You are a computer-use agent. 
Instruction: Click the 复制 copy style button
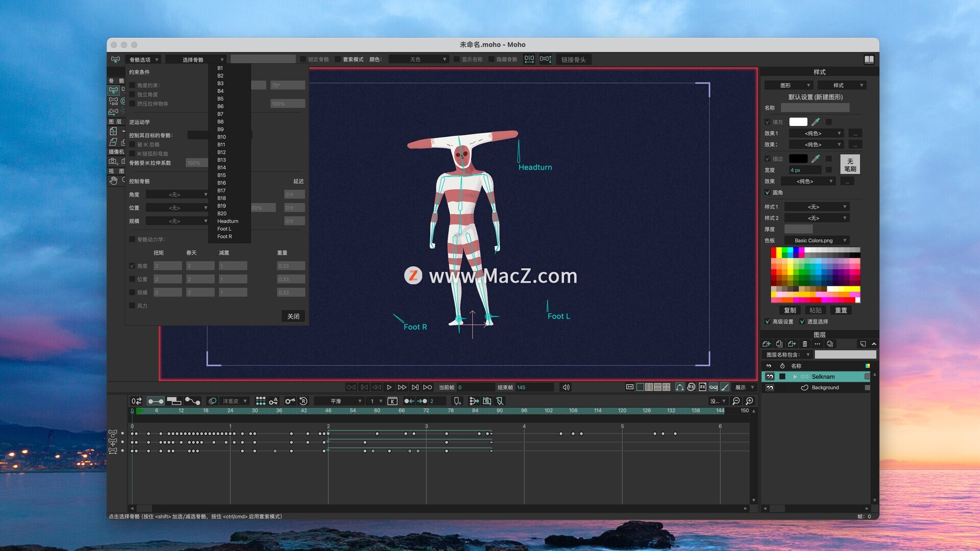790,310
